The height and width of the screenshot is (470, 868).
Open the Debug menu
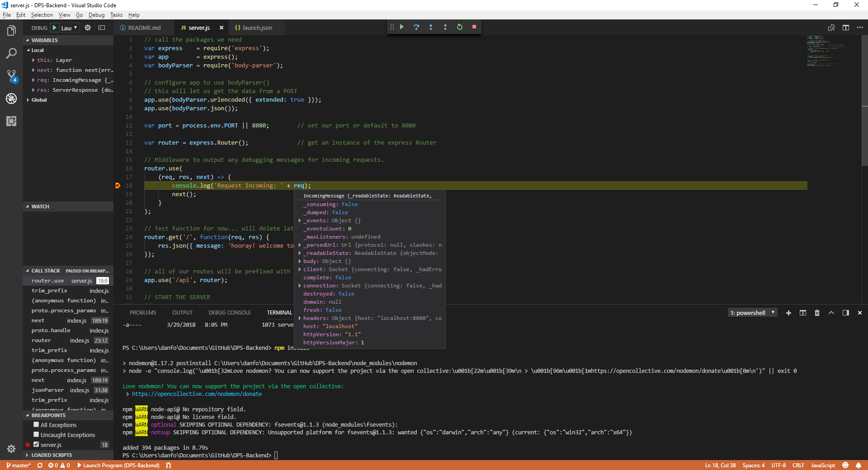point(96,15)
